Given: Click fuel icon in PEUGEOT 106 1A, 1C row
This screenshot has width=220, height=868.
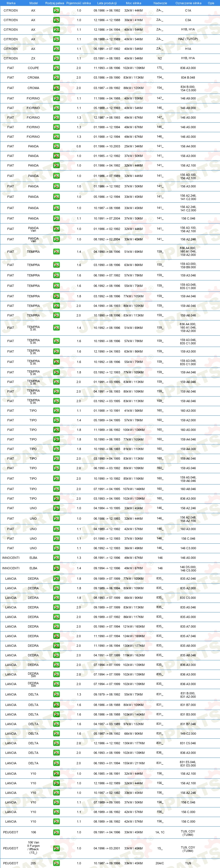Looking at the screenshot, I should click(x=56, y=832).
